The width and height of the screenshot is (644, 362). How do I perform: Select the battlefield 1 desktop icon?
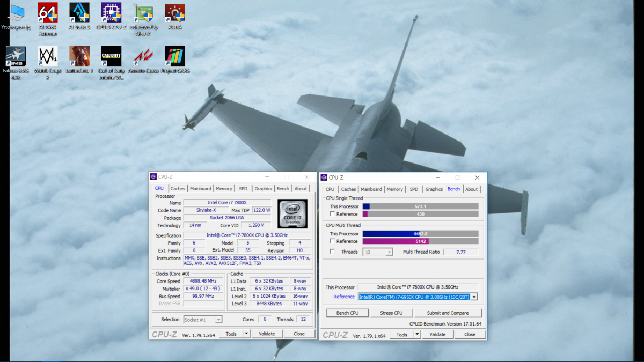coord(79,60)
